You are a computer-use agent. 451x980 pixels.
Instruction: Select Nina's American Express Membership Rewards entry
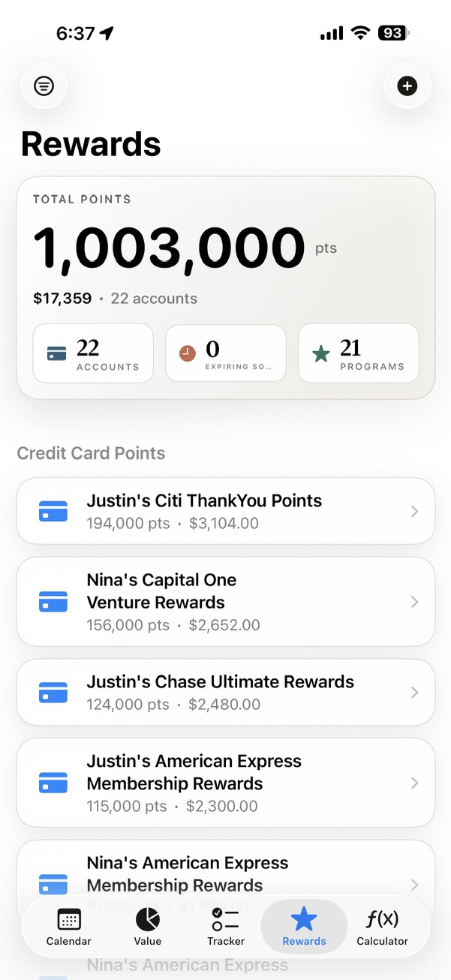pos(225,873)
